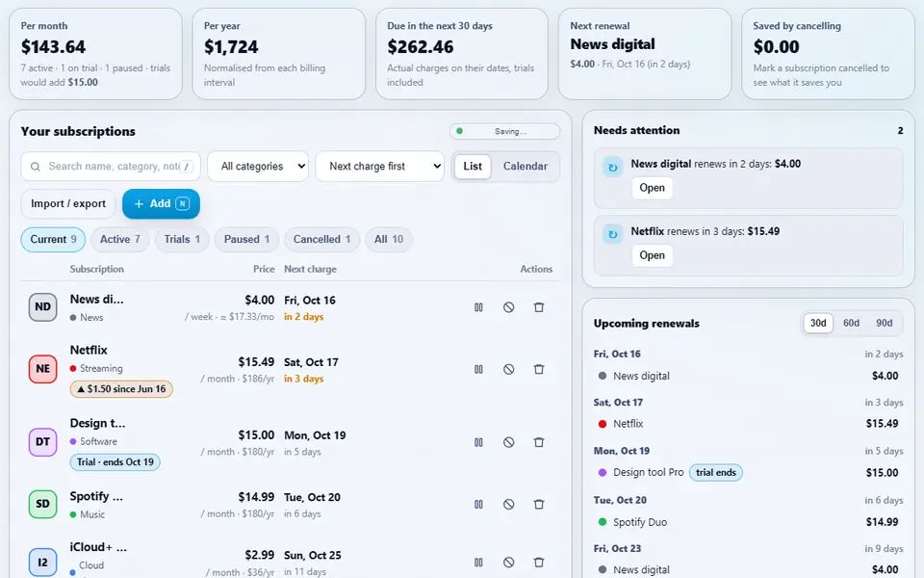
Task: Open the Netflix renewal alert
Action: [652, 255]
